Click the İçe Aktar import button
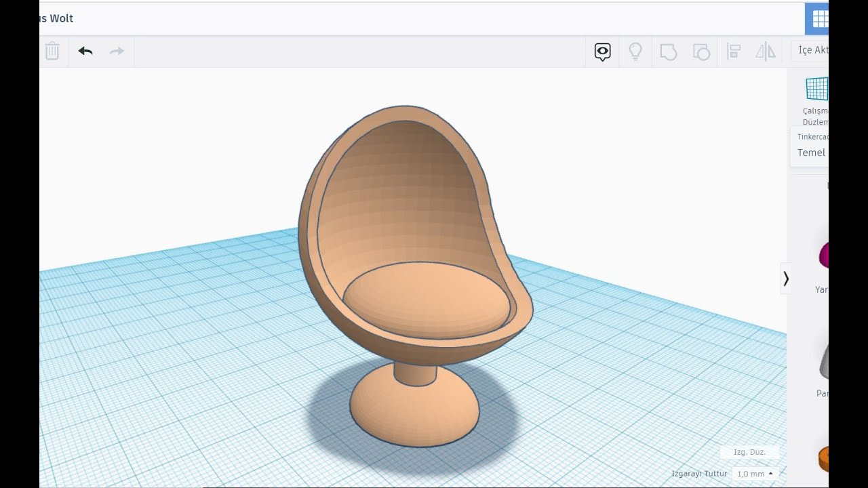The image size is (868, 488). click(x=810, y=50)
